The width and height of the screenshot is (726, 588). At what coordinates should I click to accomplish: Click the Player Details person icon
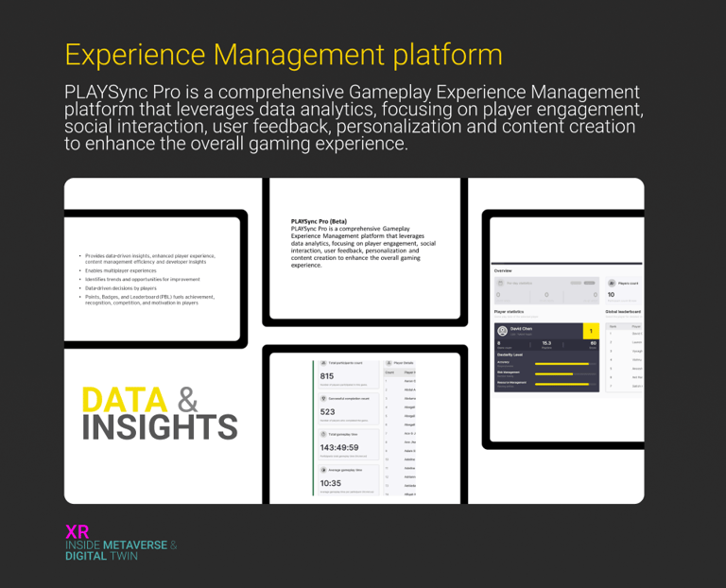(x=389, y=363)
